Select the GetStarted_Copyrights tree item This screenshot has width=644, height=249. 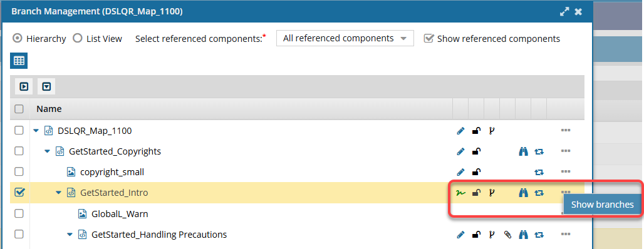(x=115, y=151)
